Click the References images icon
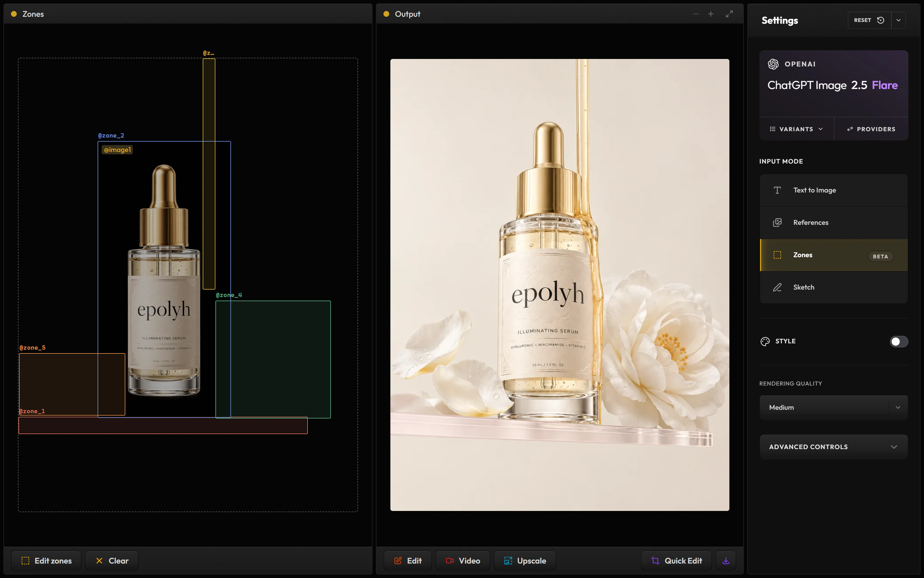The image size is (924, 578). tap(777, 223)
